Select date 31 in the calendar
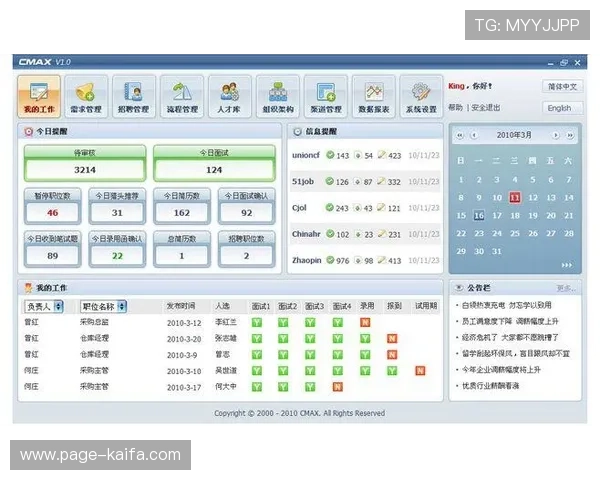This screenshot has height=480, width=600. [497, 251]
